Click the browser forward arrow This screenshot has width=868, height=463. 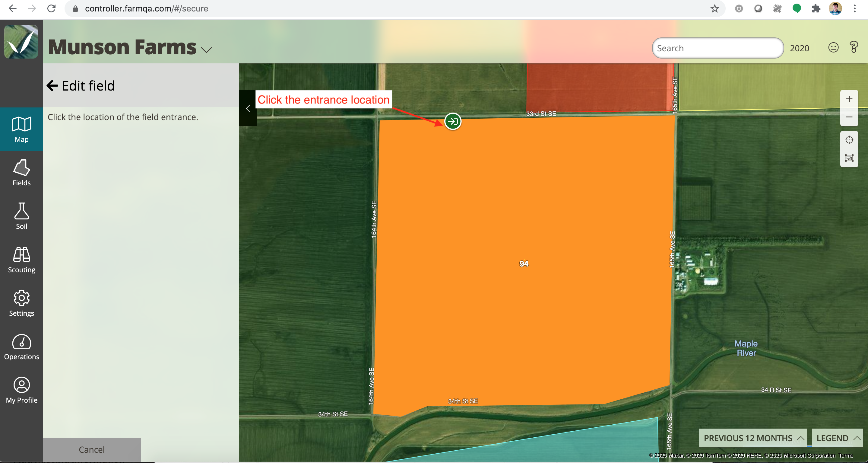(32, 8)
